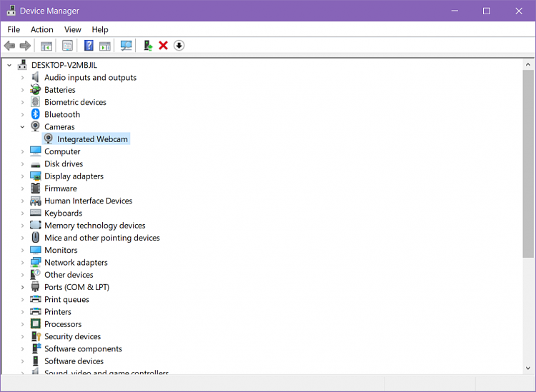This screenshot has width=536, height=392.
Task: Click the Help toolbar icon with question mark
Action: coord(89,46)
